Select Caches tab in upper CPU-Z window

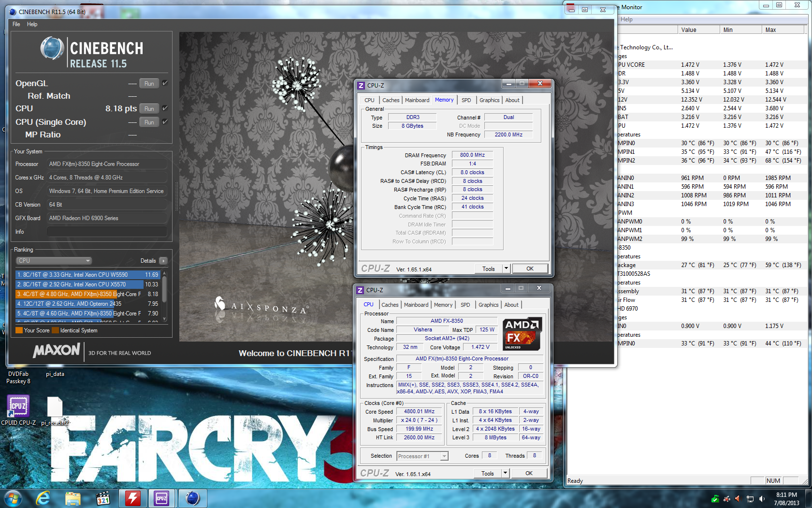coord(391,100)
